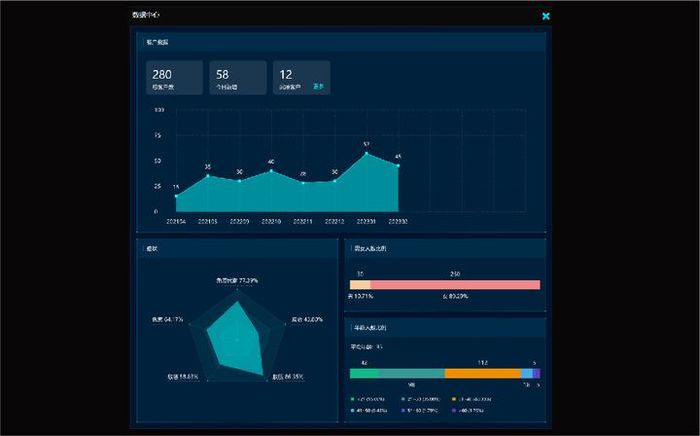Click the yellow male segment of gender bar

[360, 285]
